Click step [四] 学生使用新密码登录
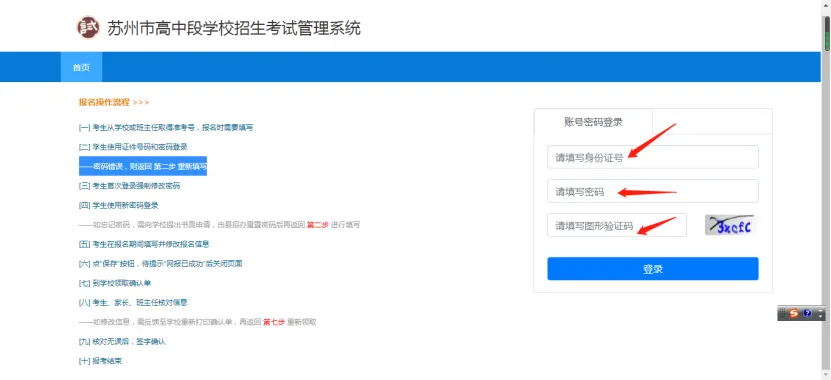The width and height of the screenshot is (831, 380). click(118, 205)
